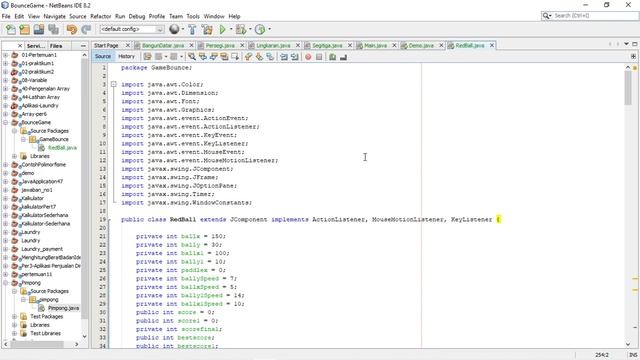Image resolution: width=640 pixels, height=360 pixels.
Task: Switch to the Start Page tab
Action: coord(106,45)
